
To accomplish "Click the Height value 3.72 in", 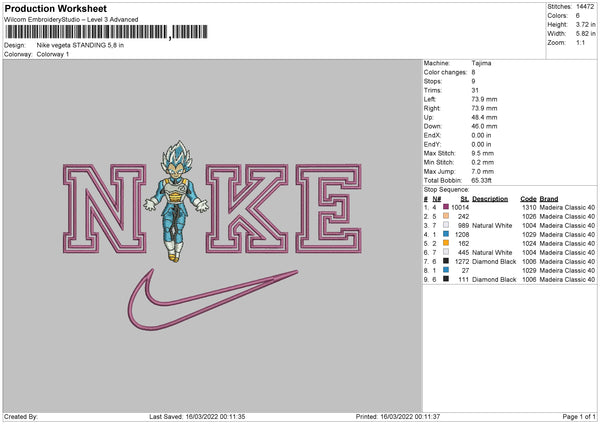I will click(x=585, y=24).
